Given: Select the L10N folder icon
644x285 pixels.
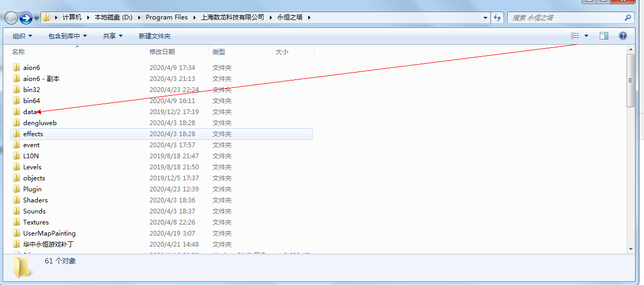Looking at the screenshot, I should [x=17, y=156].
